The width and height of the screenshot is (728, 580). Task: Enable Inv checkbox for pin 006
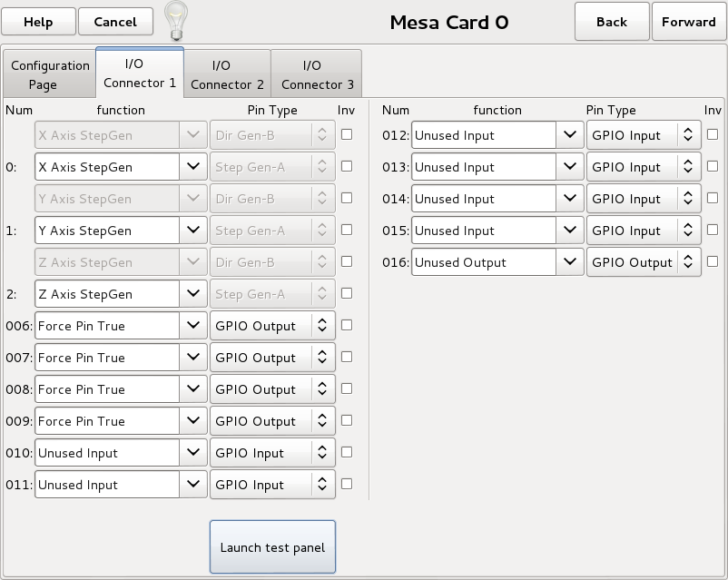[x=347, y=325]
